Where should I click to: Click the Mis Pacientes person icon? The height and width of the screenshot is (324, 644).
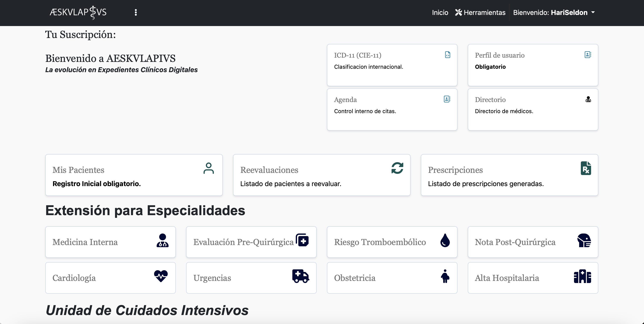click(208, 168)
